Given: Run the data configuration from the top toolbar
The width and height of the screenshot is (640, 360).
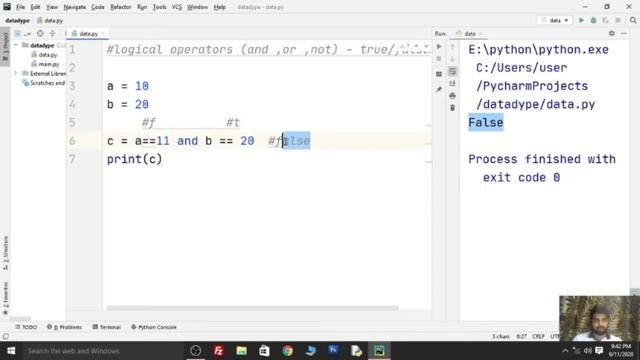Looking at the screenshot, I should point(581,20).
